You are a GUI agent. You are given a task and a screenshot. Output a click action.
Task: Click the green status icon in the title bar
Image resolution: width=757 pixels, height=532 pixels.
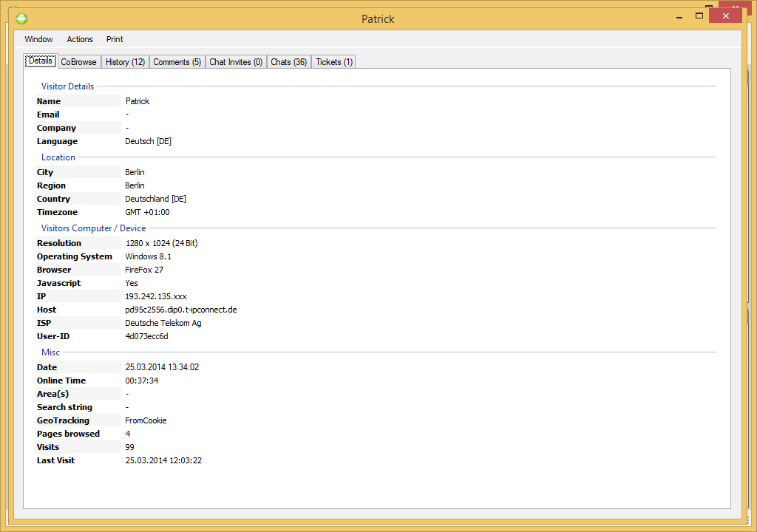click(x=21, y=18)
